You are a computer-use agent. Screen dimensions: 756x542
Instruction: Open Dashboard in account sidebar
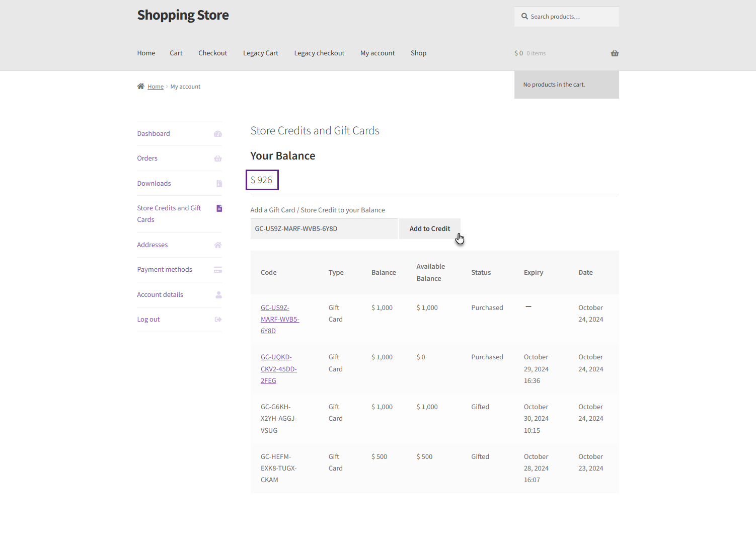click(x=154, y=134)
